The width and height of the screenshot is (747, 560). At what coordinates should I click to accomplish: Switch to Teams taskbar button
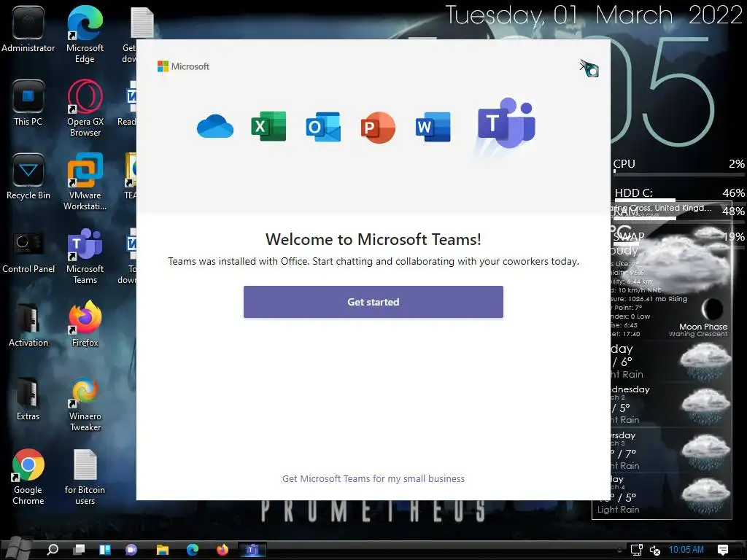(x=252, y=550)
